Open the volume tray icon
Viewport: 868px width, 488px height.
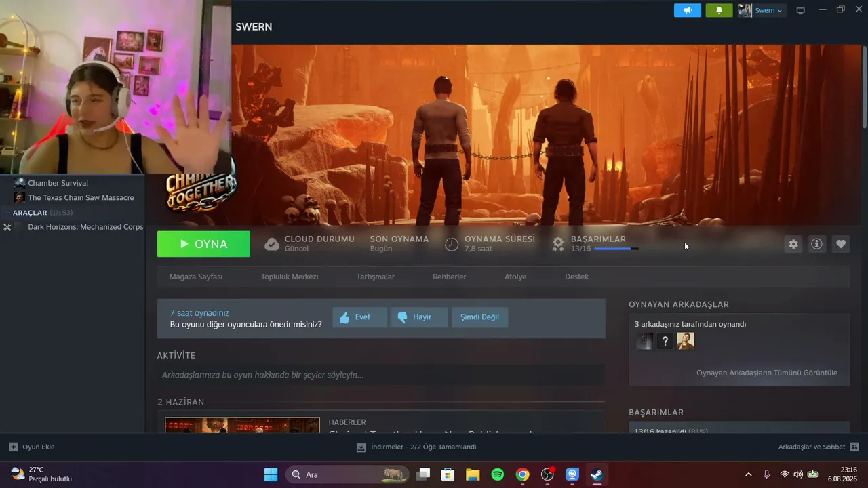coord(798,474)
